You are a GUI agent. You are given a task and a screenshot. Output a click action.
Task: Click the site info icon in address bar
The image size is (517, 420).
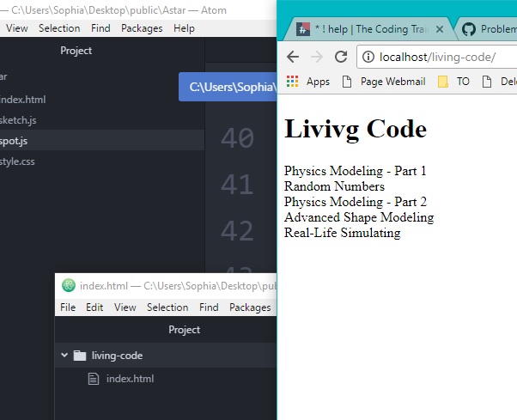(368, 58)
